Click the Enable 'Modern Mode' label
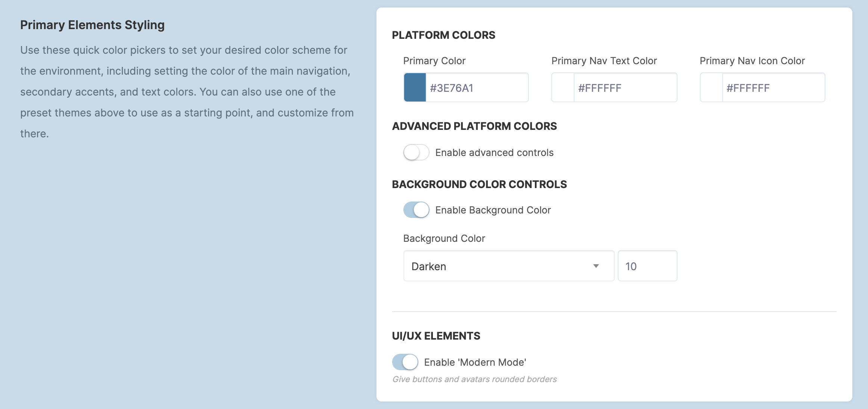The height and width of the screenshot is (409, 868). (475, 362)
